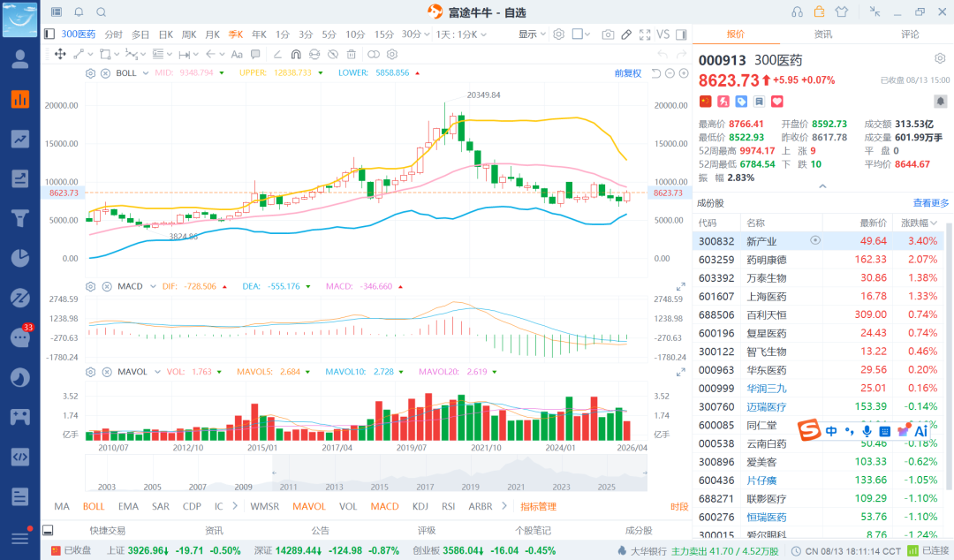Open 指标管理 indicator management

pos(539,506)
